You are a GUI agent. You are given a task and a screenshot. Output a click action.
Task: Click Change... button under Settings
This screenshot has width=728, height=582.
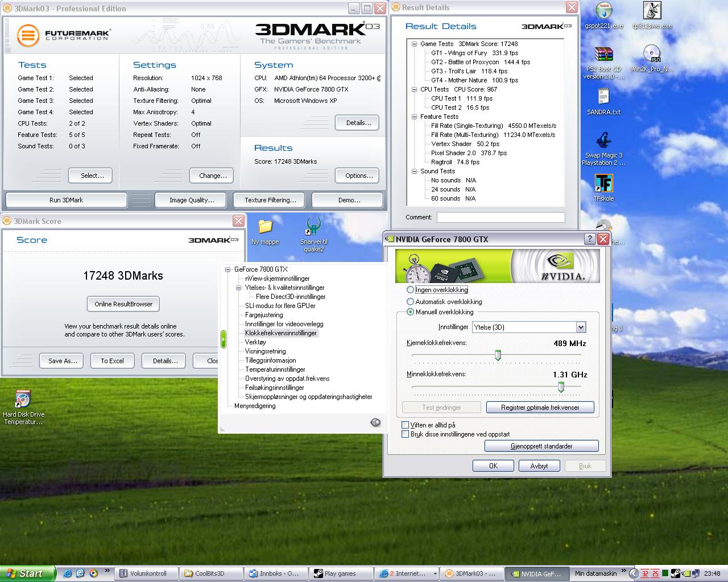[x=213, y=176]
